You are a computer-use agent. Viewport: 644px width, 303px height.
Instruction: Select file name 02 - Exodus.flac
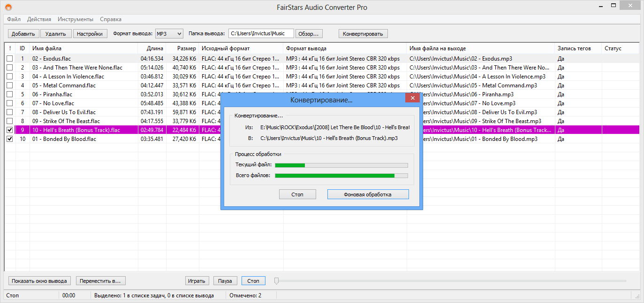[52, 59]
